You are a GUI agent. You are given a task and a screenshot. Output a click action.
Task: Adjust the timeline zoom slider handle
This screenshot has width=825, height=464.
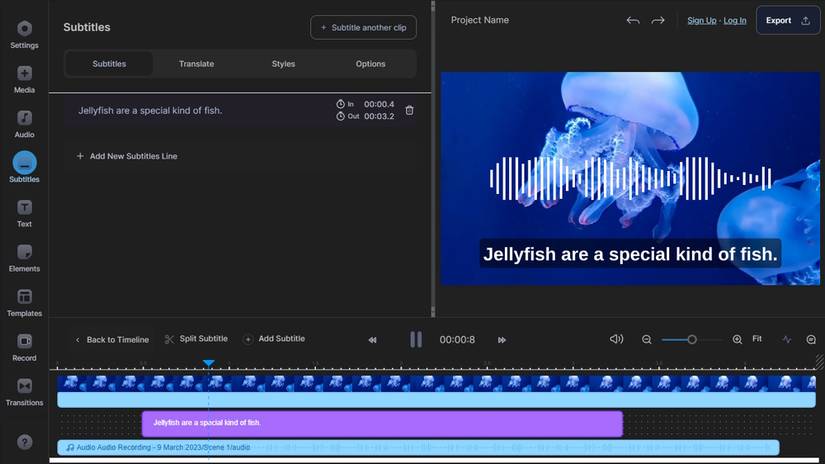coord(692,340)
